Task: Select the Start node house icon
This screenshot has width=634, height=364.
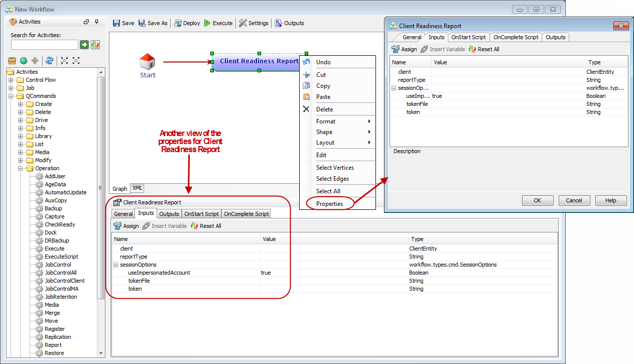Action: (x=148, y=62)
